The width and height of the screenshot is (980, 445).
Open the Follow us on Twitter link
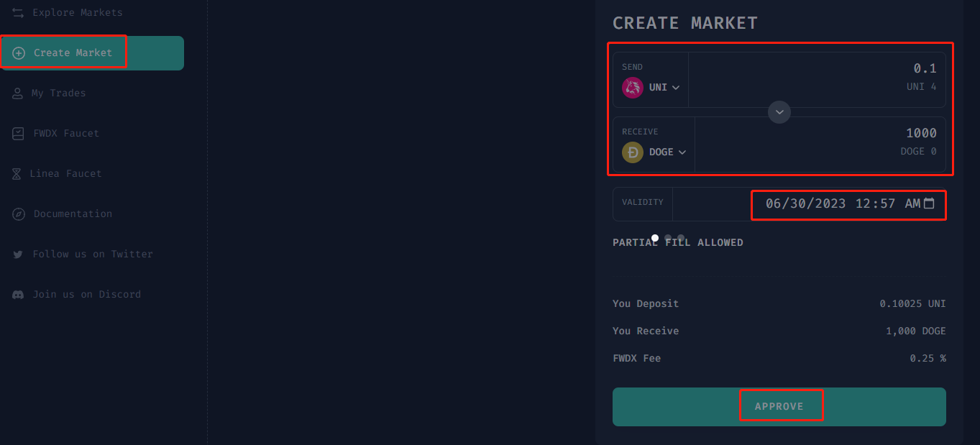point(92,254)
